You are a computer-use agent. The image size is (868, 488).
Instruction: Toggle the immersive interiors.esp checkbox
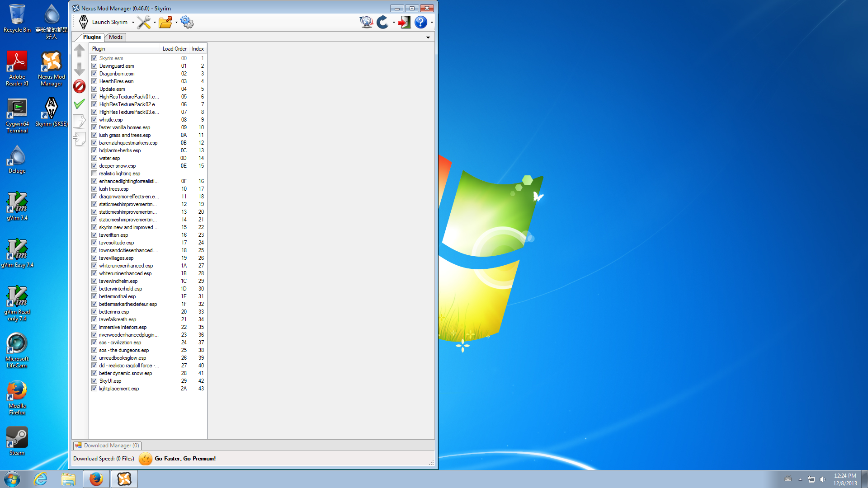(x=94, y=327)
